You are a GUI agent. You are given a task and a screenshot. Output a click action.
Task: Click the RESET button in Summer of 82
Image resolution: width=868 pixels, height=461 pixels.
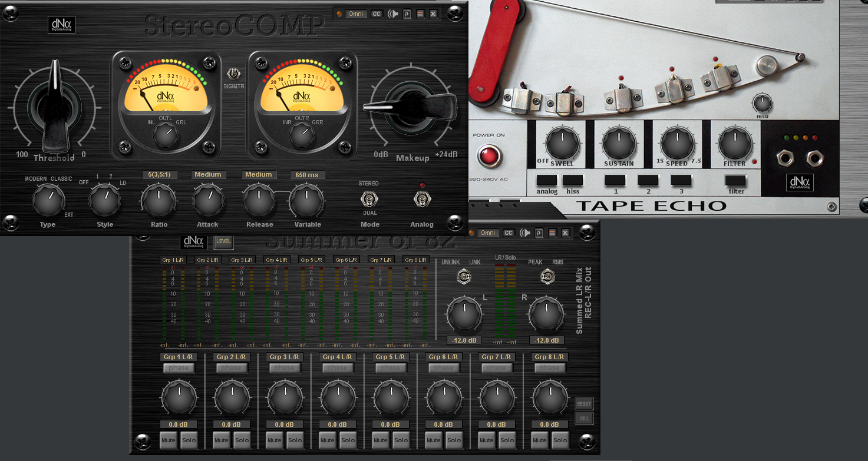(584, 404)
